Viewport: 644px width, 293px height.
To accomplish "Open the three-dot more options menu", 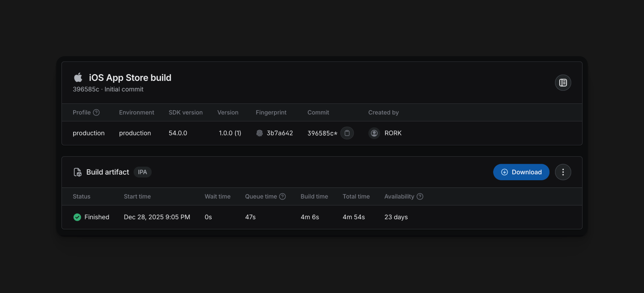I will pos(563,172).
